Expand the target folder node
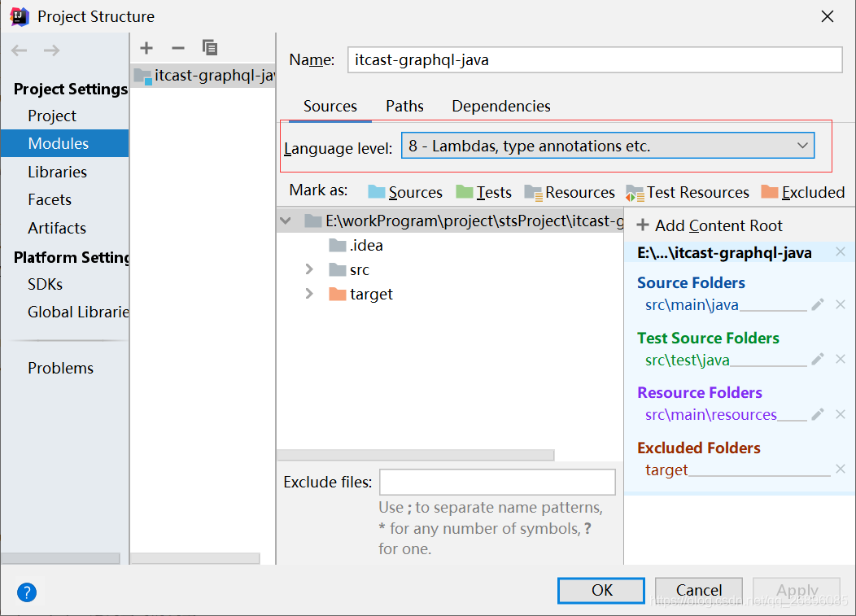 [309, 295]
